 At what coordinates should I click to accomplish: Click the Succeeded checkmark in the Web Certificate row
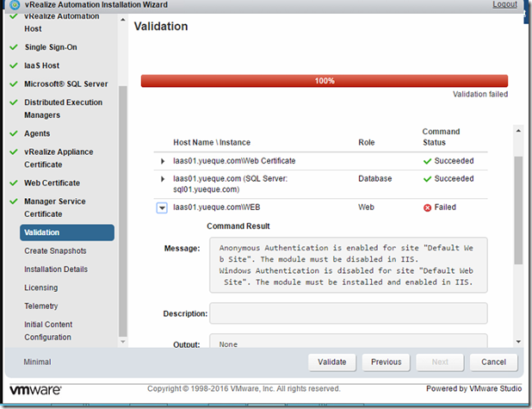tap(427, 161)
